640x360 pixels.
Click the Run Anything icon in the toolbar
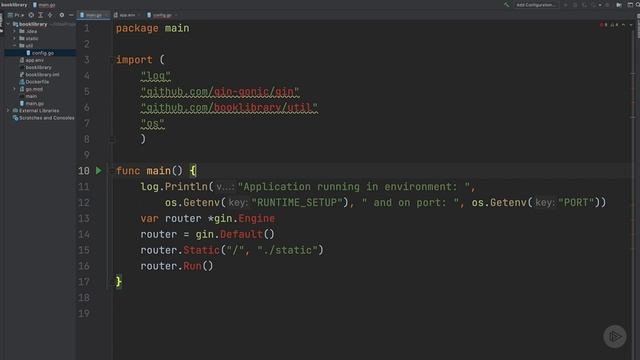[x=618, y=5]
